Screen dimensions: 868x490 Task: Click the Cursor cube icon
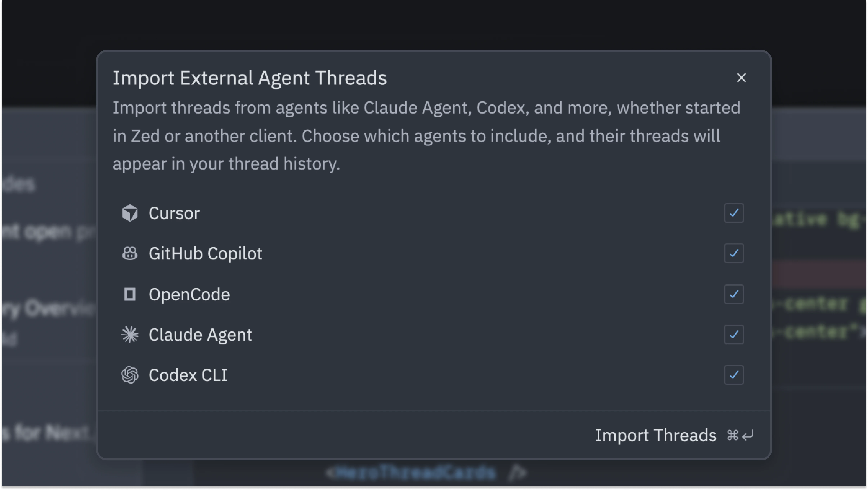(130, 213)
